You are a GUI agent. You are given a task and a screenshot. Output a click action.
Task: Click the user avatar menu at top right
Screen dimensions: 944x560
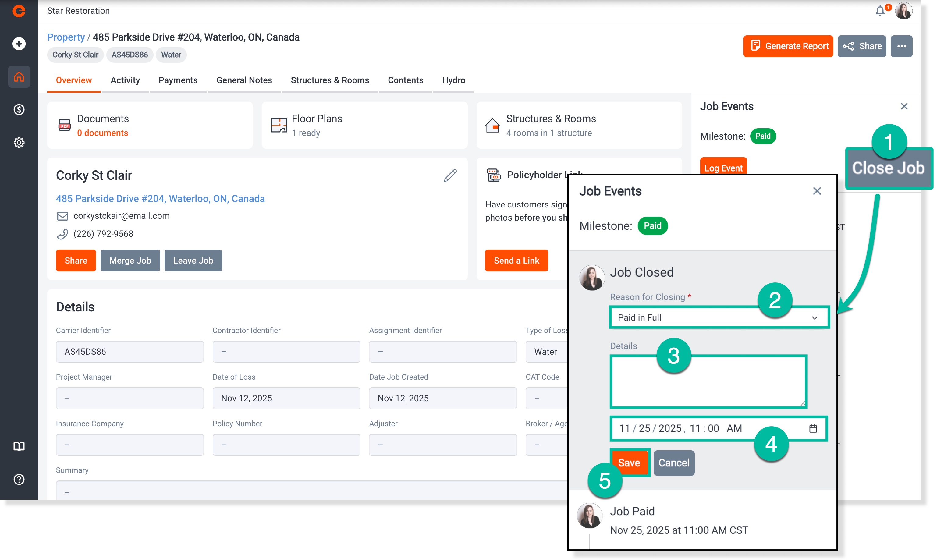coord(904,11)
